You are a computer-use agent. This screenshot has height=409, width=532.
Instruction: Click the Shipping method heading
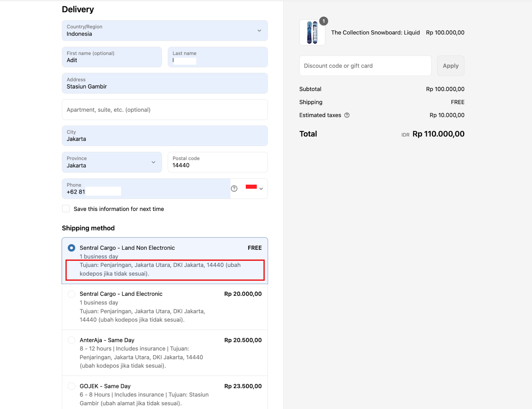tap(88, 228)
